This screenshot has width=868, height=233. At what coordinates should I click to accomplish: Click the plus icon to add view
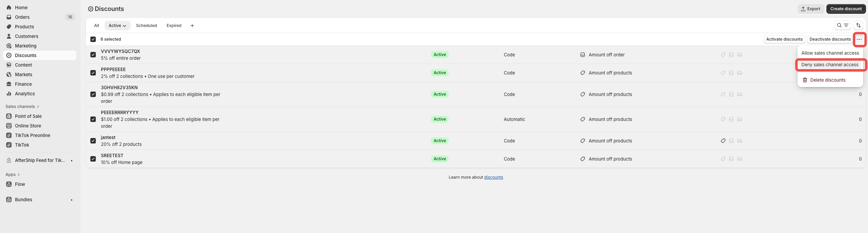pyautogui.click(x=192, y=26)
